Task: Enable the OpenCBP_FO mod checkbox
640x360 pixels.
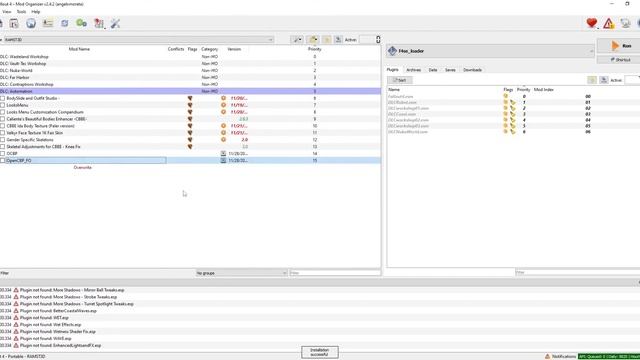Action: coord(2,160)
